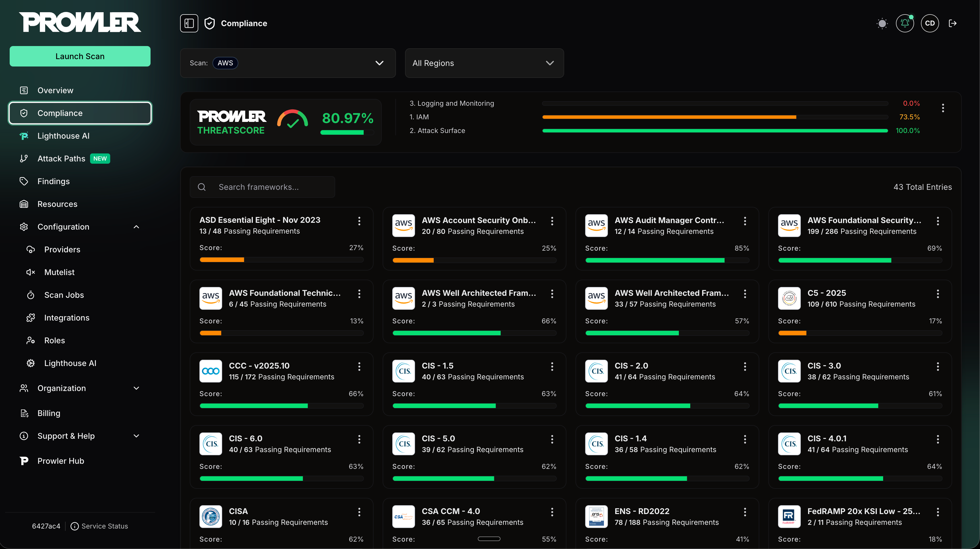The width and height of the screenshot is (980, 549).
Task: Open kebab menu for AWS Account Security Onboarding card
Action: (552, 221)
